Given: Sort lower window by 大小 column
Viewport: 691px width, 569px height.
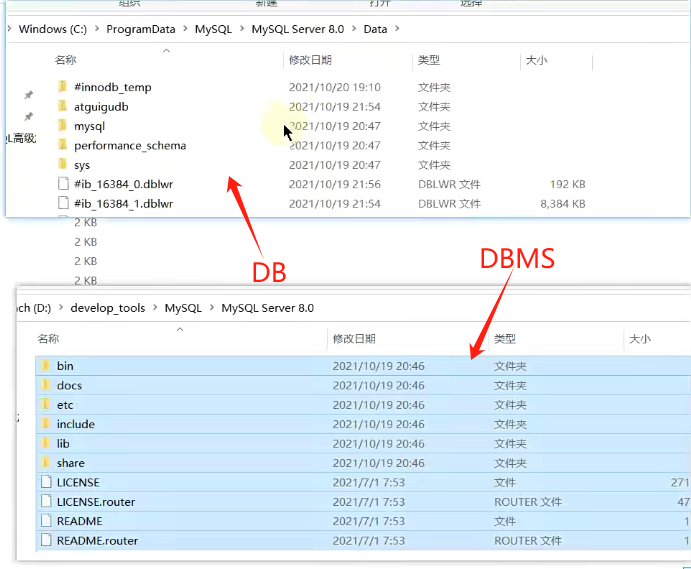Looking at the screenshot, I should click(x=640, y=338).
